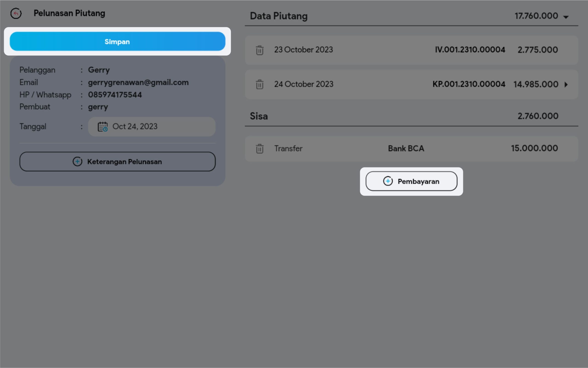This screenshot has height=368, width=588.
Task: Click the Data Piutang header
Action: pyautogui.click(x=279, y=16)
